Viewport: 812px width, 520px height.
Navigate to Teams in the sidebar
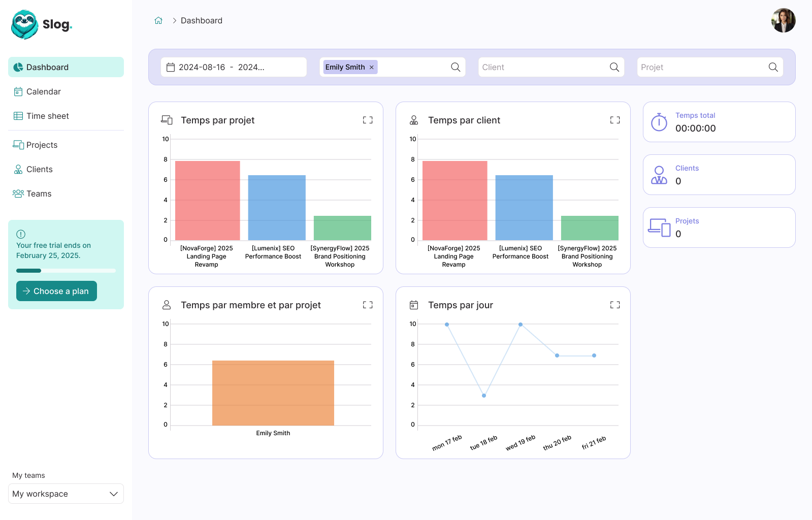[39, 194]
